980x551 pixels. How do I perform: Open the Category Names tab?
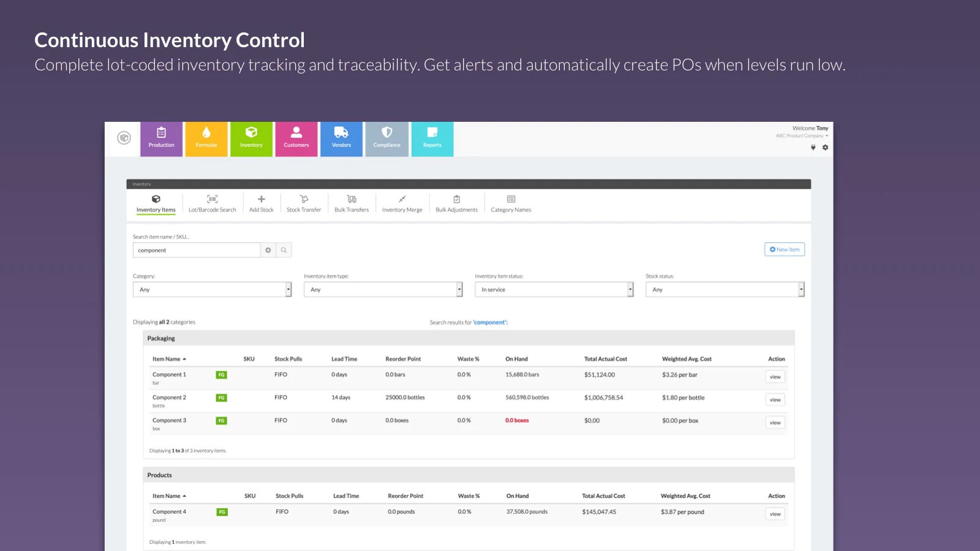click(511, 204)
